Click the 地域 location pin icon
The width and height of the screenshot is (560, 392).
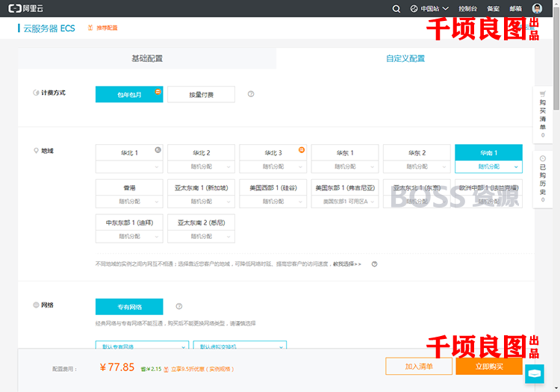(x=36, y=151)
